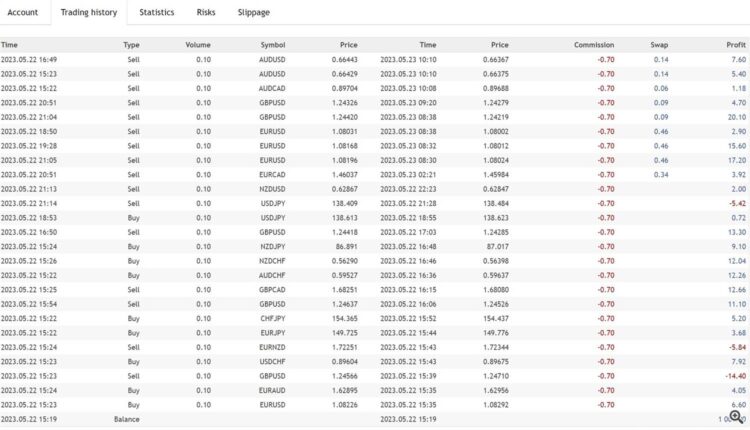Sort by the Symbol column header
750x430 pixels.
click(272, 45)
